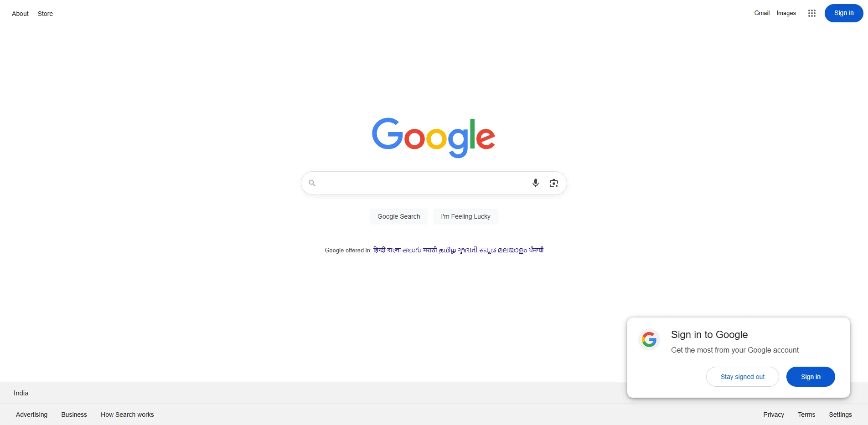
Task: Choose Stay signed out in popup
Action: pyautogui.click(x=743, y=377)
